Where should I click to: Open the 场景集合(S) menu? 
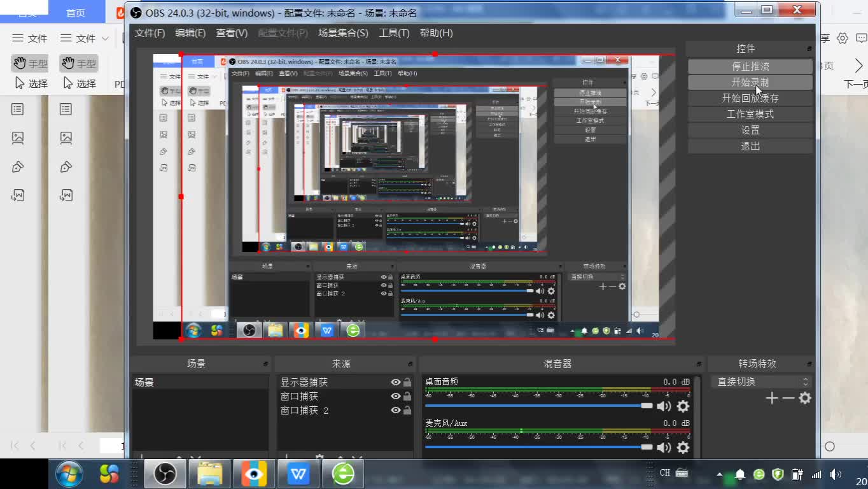(343, 33)
